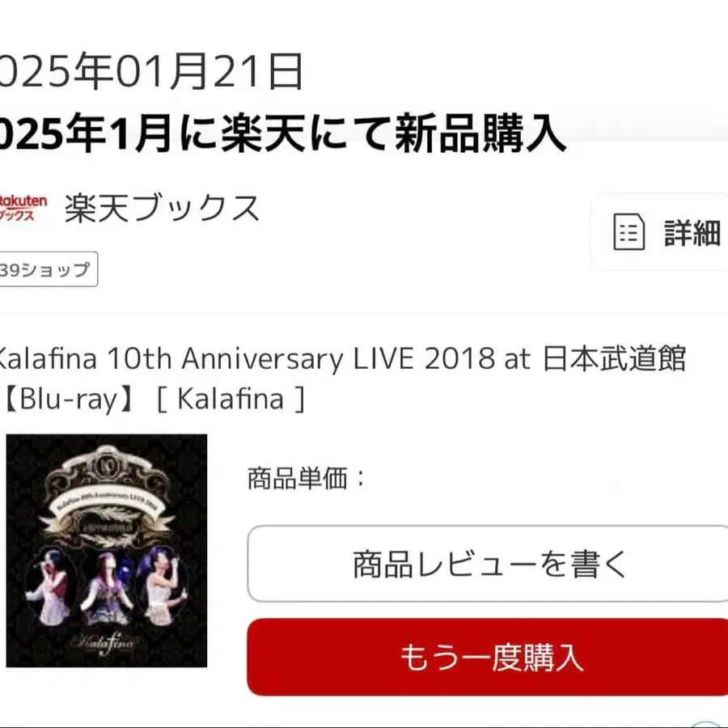Click the 【Blu-ray】 format text

coord(69,400)
